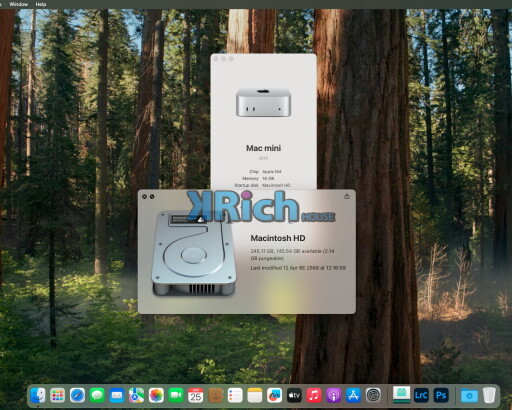Viewport: 512px width, 410px height.
Task: Open the Messages app in the Dock
Action: [97, 396]
